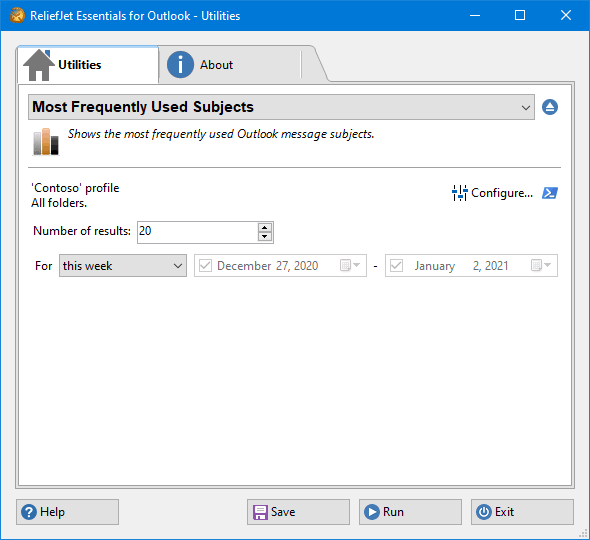Toggle the December 27, 2020 start date checkbox
590x540 pixels.
[205, 265]
